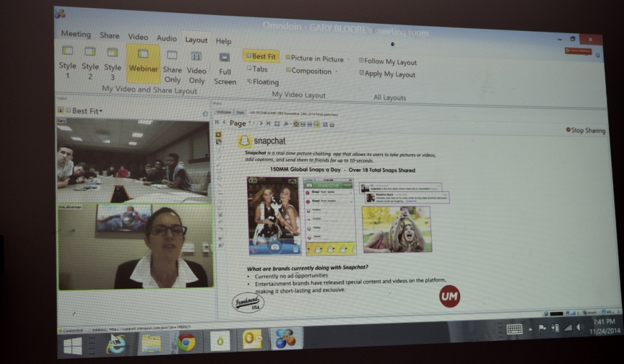Activate the Webinar layout button

[x=143, y=63]
